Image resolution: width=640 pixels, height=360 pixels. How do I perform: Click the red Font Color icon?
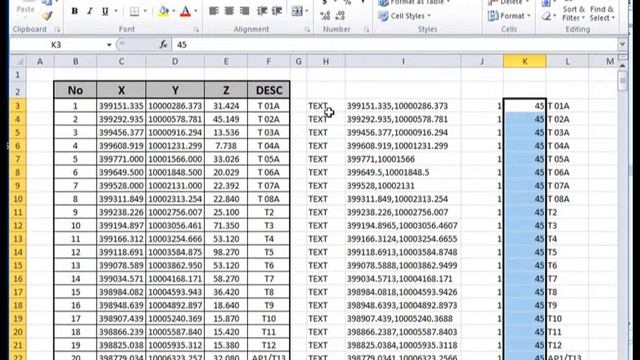186,11
